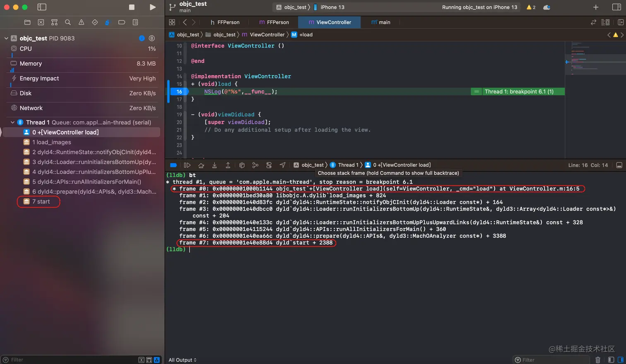This screenshot has width=626, height=364.
Task: Add a new editor with plus button
Action: pos(596,7)
